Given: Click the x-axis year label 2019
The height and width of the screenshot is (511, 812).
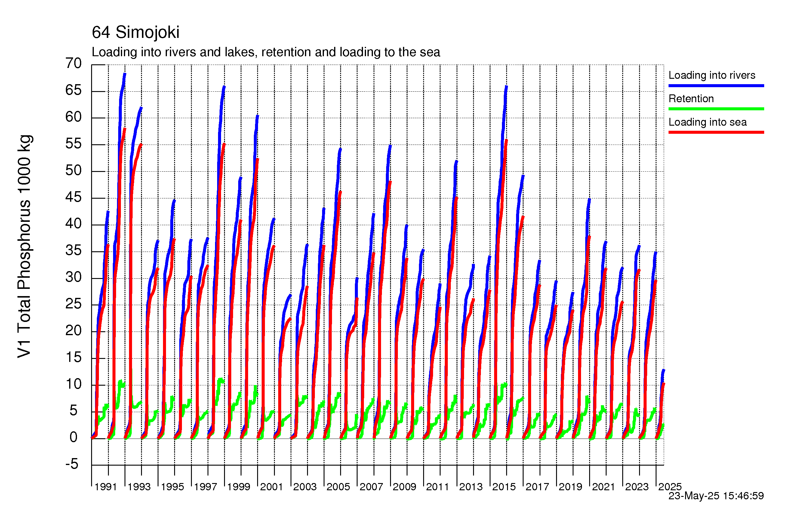Looking at the screenshot, I should (570, 487).
